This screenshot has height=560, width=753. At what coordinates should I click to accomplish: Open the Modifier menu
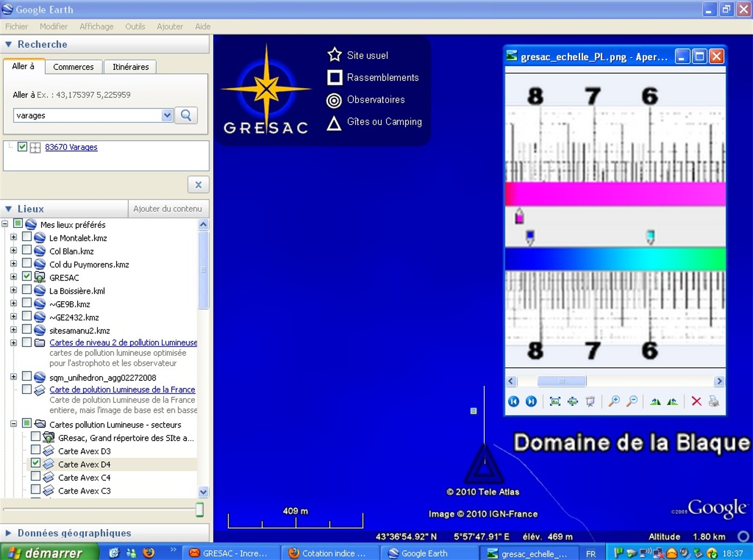pos(54,27)
